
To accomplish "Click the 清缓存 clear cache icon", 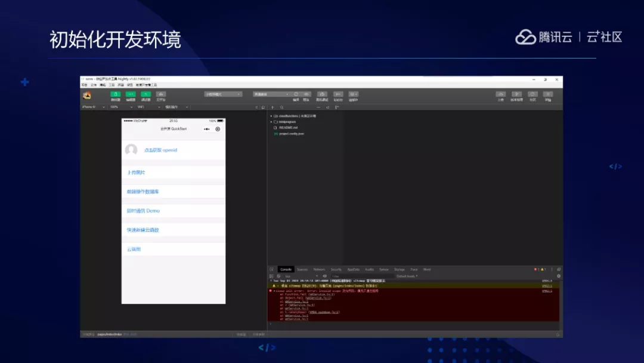I will (x=353, y=94).
